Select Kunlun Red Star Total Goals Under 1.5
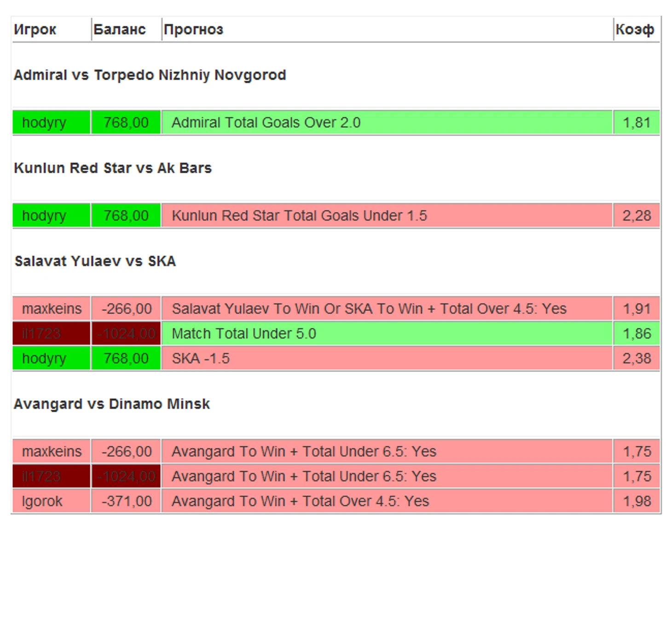672x631 pixels. [x=387, y=216]
